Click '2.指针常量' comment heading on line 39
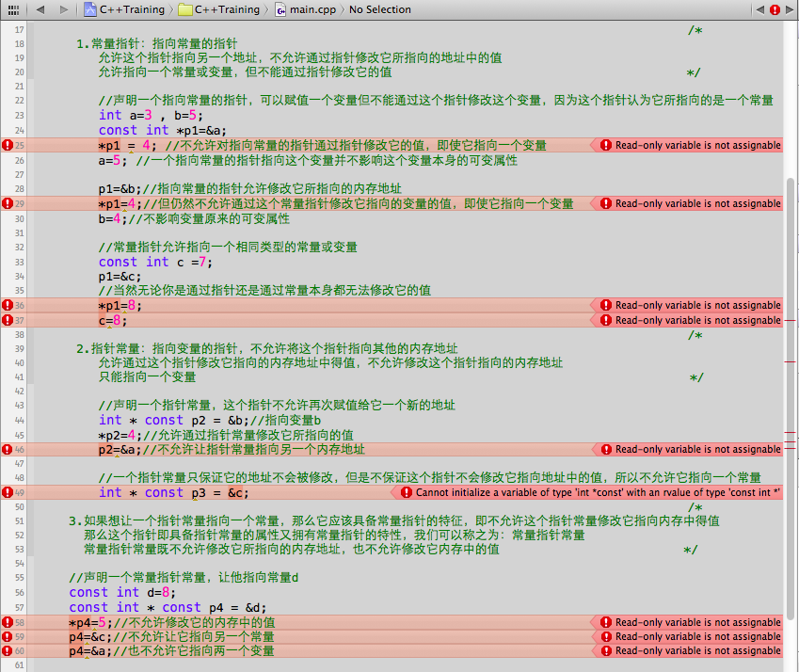Viewport: 799px width, 672px height. (267, 348)
